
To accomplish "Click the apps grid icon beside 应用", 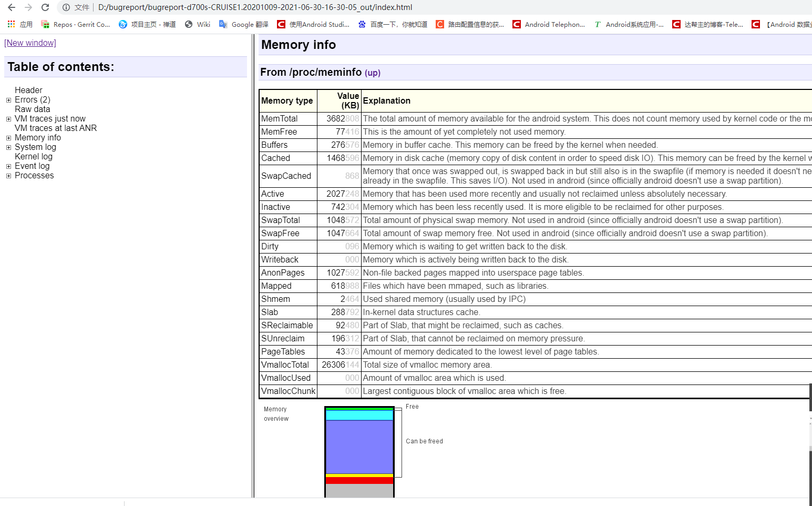I will pyautogui.click(x=10, y=24).
